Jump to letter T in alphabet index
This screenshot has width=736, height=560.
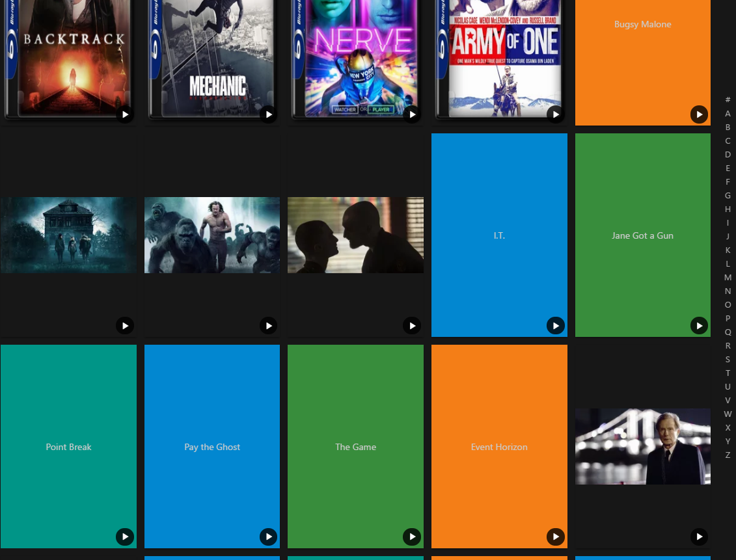pos(728,373)
